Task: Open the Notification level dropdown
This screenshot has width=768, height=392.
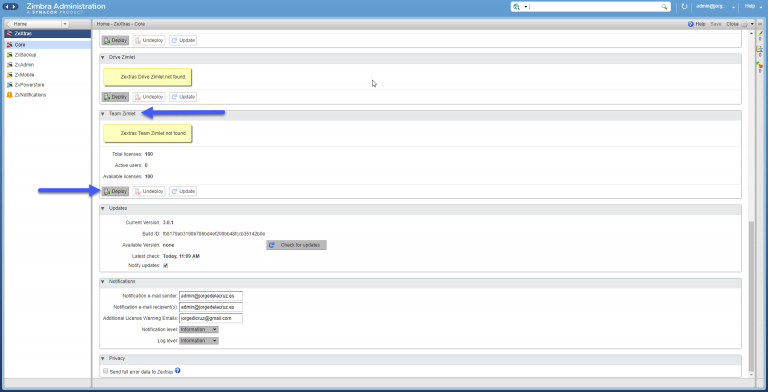Action: pos(199,329)
